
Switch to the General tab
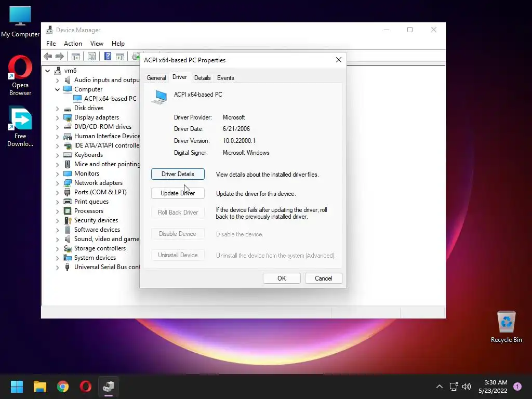[156, 78]
